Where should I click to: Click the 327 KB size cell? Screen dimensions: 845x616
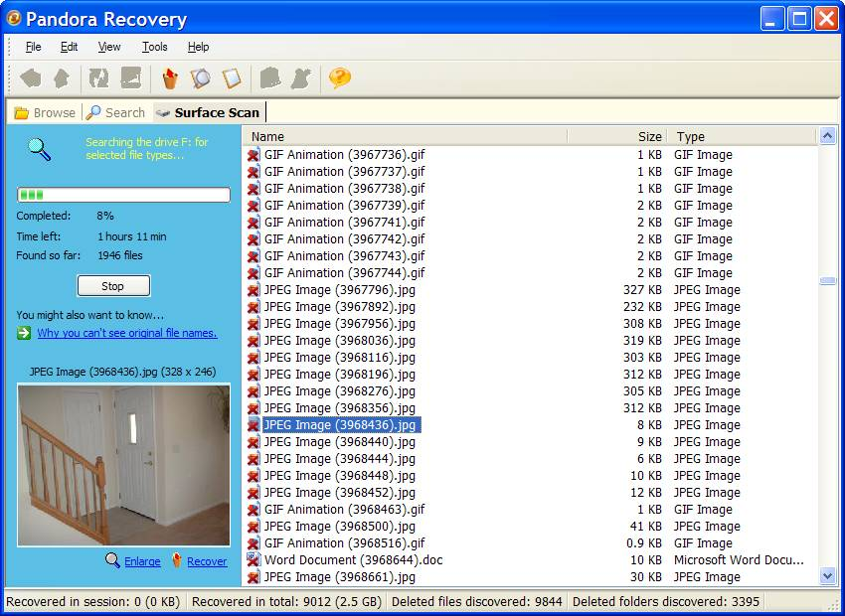click(x=642, y=290)
